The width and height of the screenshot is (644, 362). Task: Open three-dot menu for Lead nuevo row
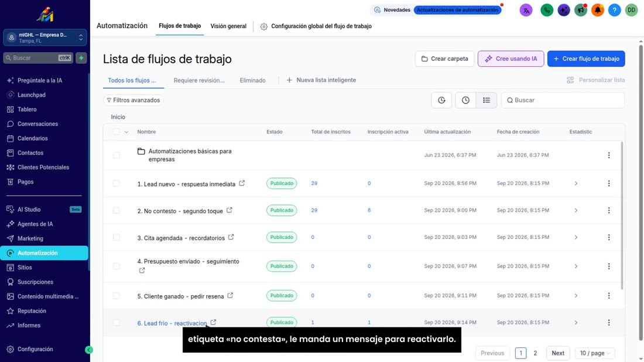point(609,183)
